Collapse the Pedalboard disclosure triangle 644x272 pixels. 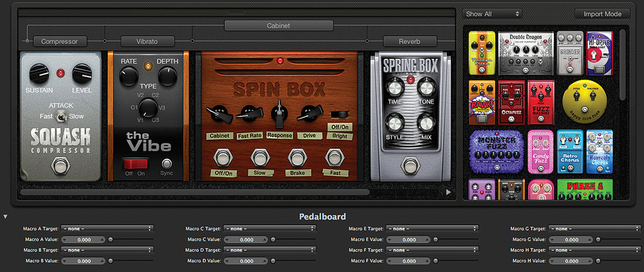pos(5,216)
